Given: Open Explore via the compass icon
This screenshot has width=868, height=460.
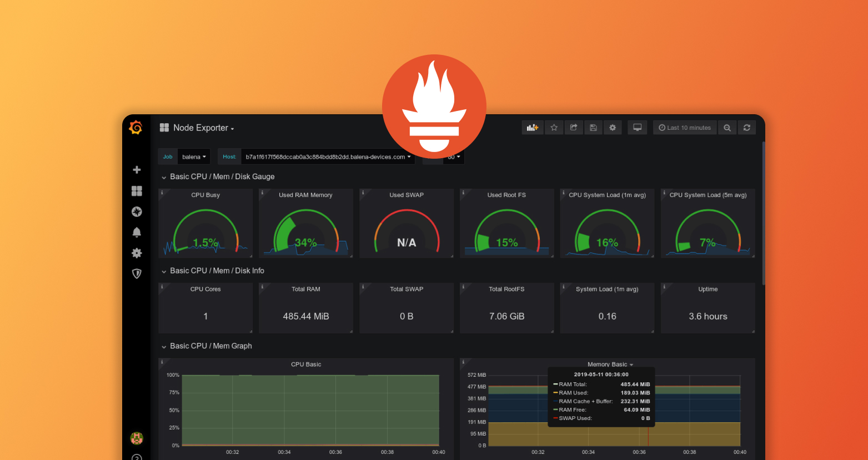Looking at the screenshot, I should pyautogui.click(x=137, y=211).
